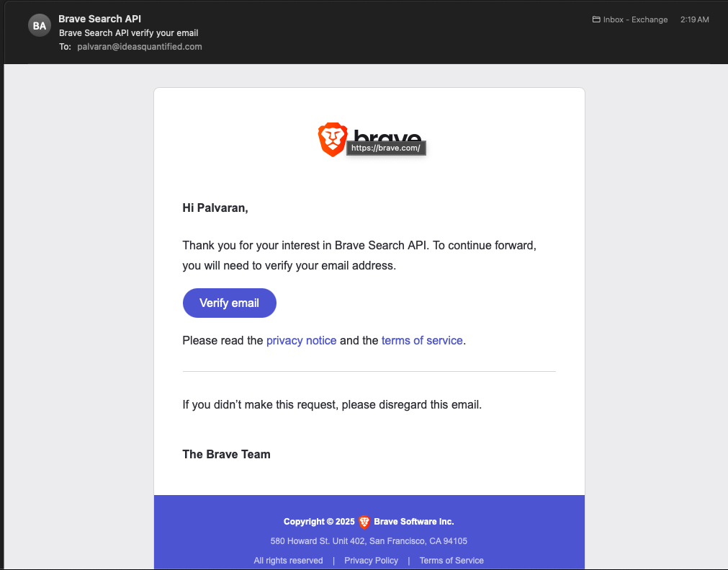The image size is (728, 570).
Task: Open the privacy notice link
Action: click(301, 341)
